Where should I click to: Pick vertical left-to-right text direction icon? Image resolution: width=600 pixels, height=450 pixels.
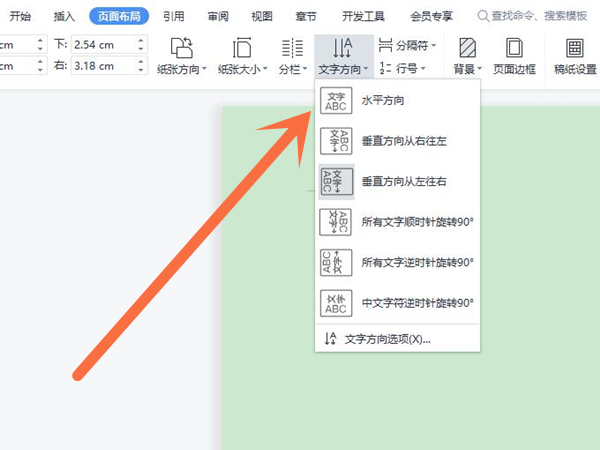[x=336, y=181]
